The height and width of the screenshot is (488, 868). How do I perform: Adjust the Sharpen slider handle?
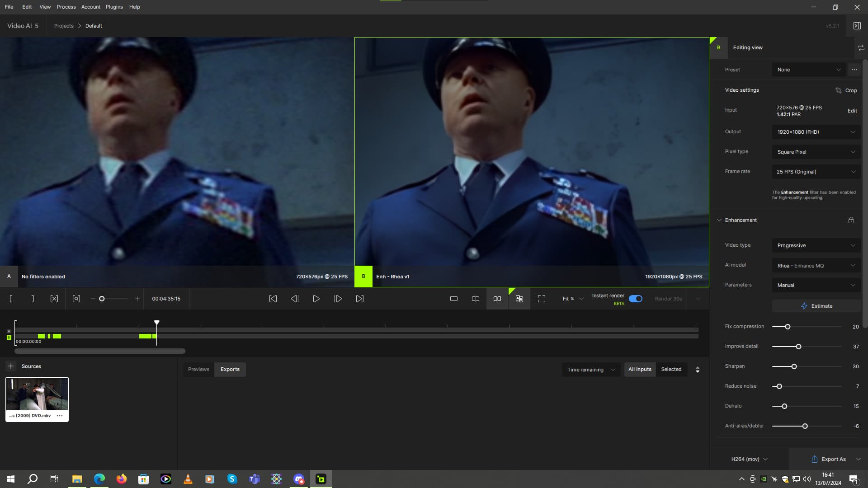point(794,366)
